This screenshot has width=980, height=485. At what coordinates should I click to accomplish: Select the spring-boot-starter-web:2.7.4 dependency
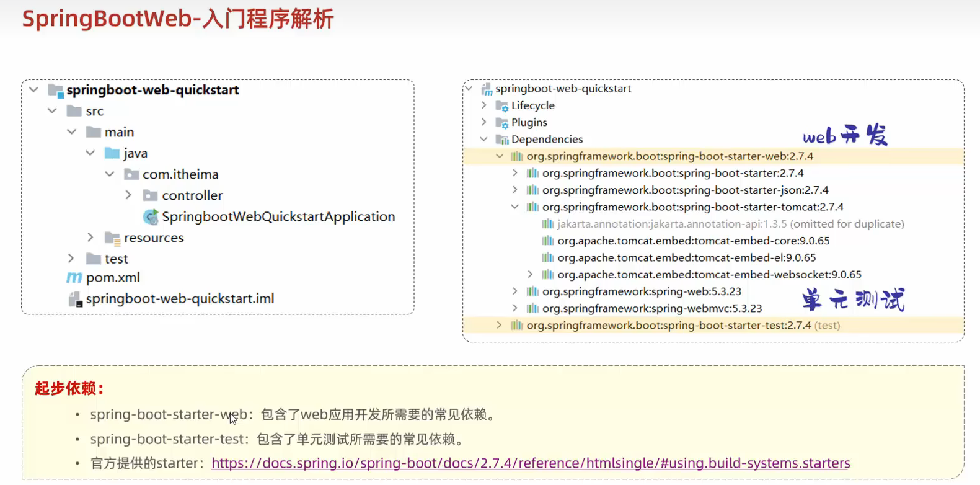(669, 156)
